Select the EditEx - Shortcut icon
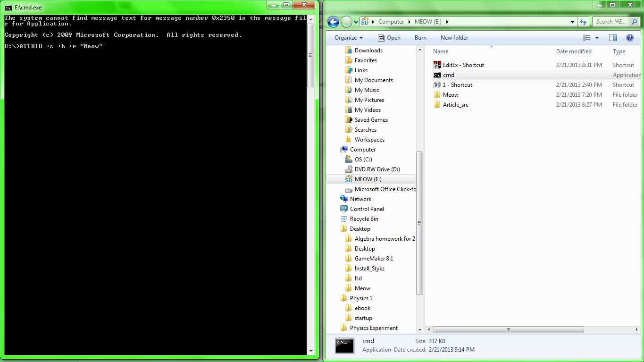 pos(437,65)
